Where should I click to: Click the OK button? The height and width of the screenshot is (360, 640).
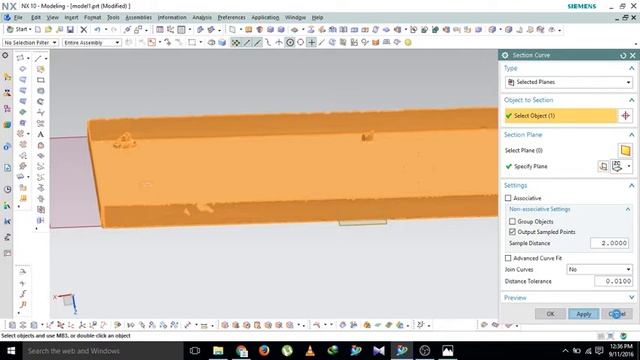click(550, 314)
